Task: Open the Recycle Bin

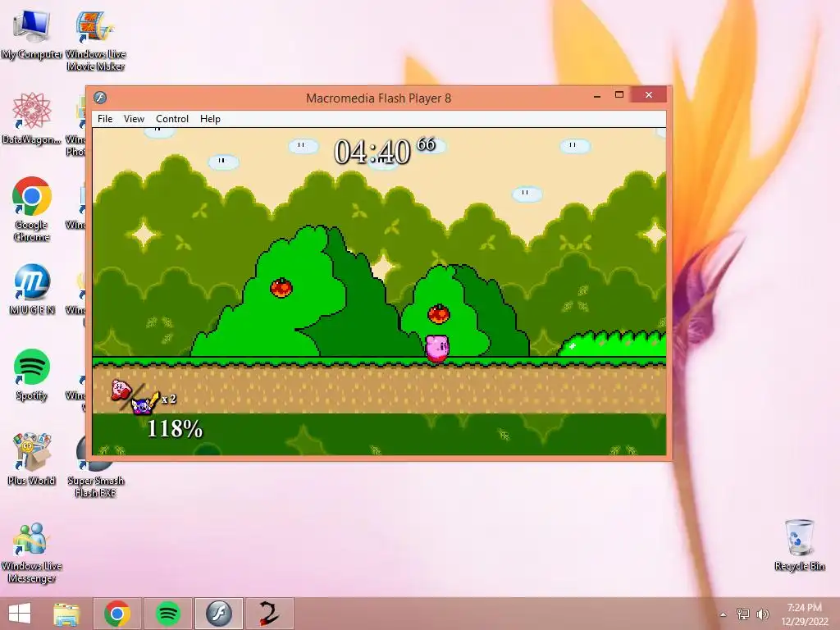Action: [x=799, y=546]
